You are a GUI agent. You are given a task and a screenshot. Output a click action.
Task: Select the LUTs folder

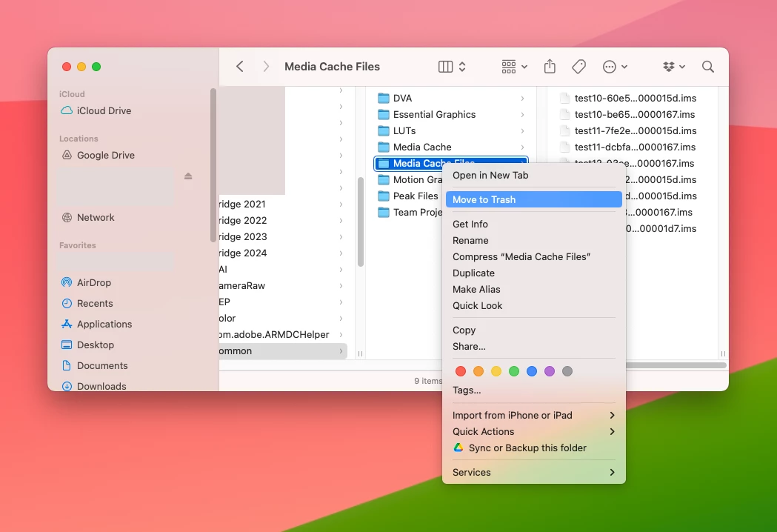[450, 131]
